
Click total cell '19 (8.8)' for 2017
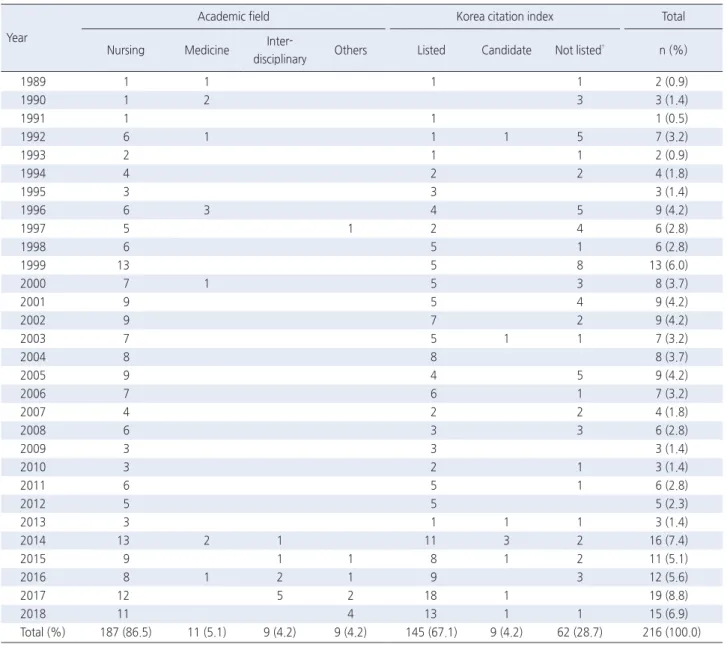tap(669, 596)
